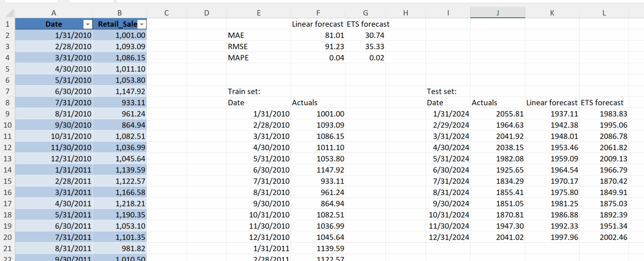Image resolution: width=644 pixels, height=261 pixels.
Task: Click the test set date 12/31/2024
Action: pos(449,237)
